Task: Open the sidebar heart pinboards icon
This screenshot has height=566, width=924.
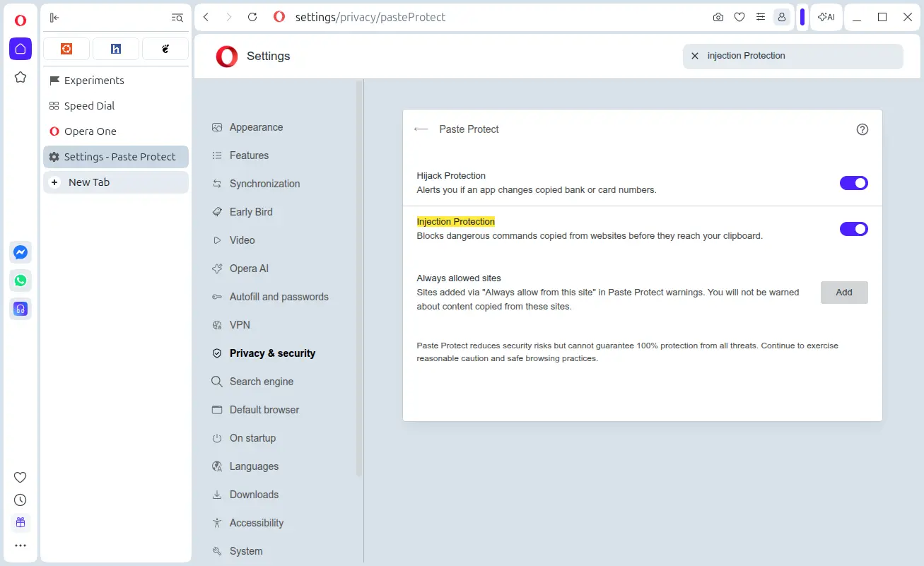Action: 21,478
